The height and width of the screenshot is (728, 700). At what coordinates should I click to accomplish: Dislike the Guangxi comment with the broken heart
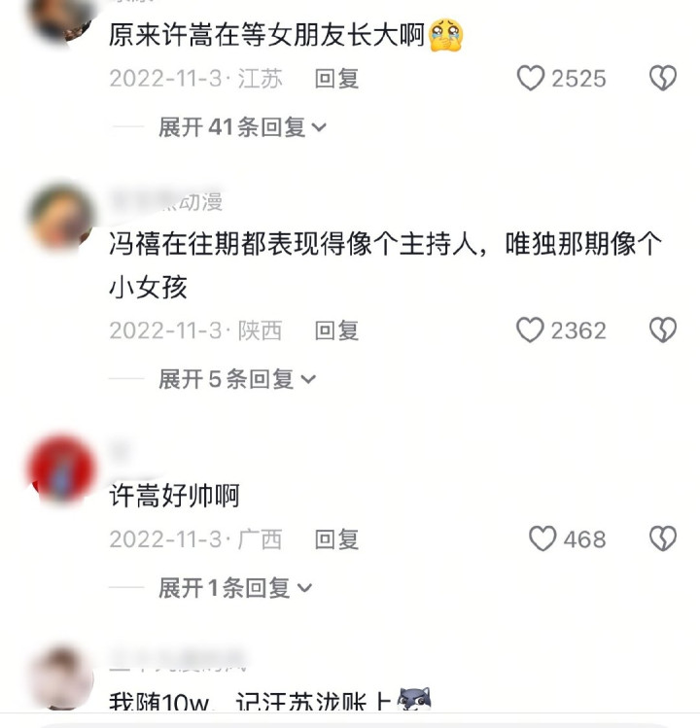point(663,538)
